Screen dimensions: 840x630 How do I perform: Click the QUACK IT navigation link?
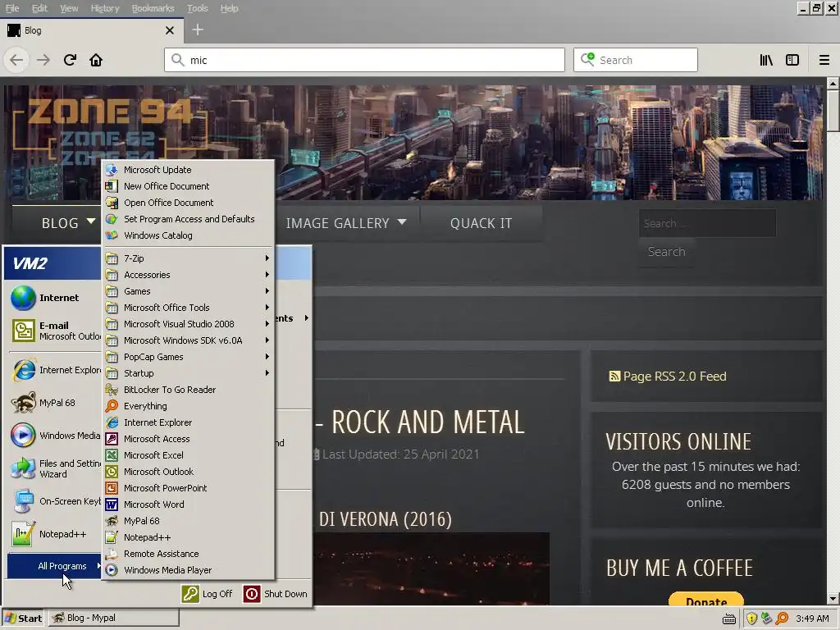(x=481, y=223)
